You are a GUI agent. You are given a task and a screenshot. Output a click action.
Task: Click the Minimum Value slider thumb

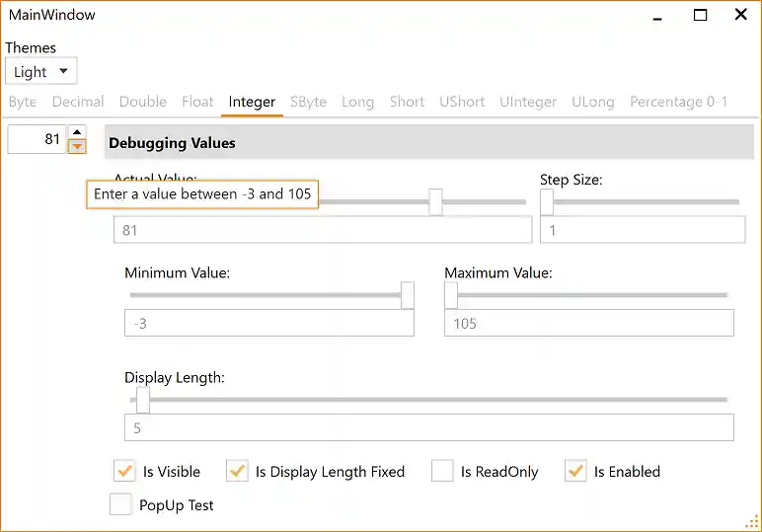408,295
